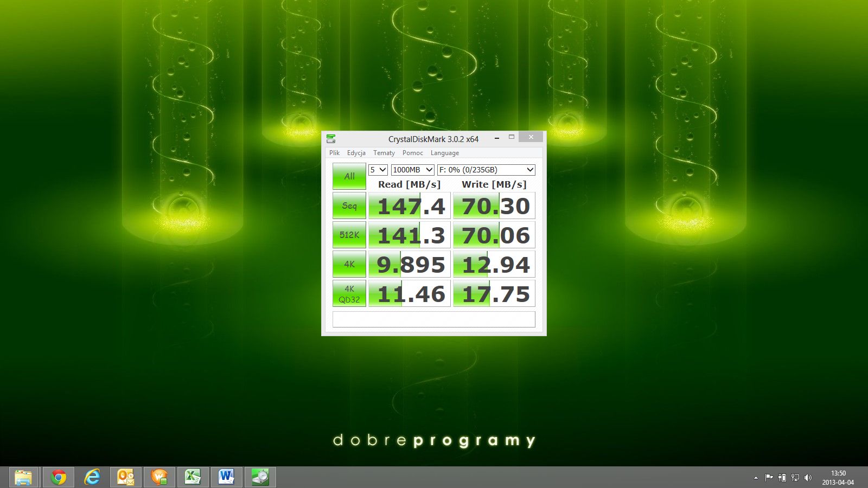Open the network tray icon
Screen dimensions: 868x488
point(795,478)
